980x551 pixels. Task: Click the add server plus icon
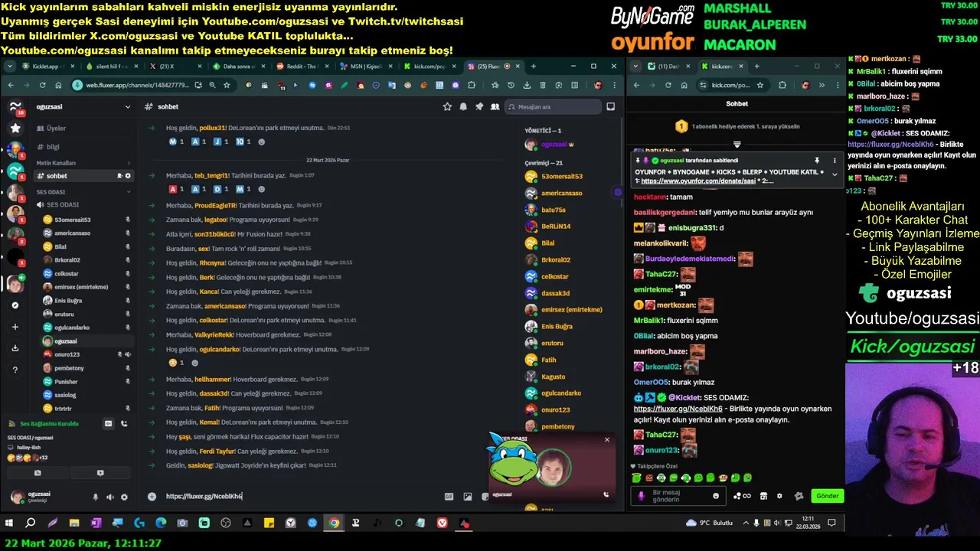(15, 327)
